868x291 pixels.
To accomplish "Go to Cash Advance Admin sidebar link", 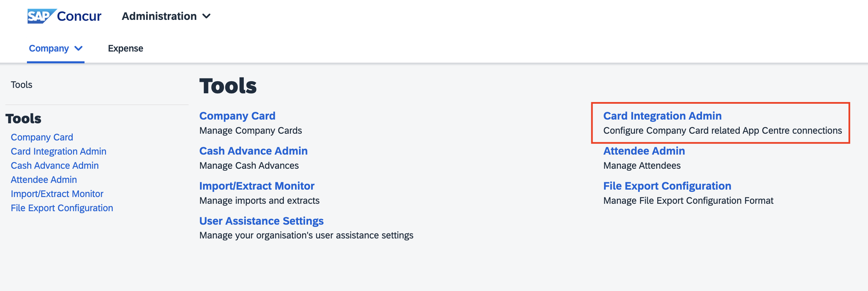I will (x=55, y=166).
